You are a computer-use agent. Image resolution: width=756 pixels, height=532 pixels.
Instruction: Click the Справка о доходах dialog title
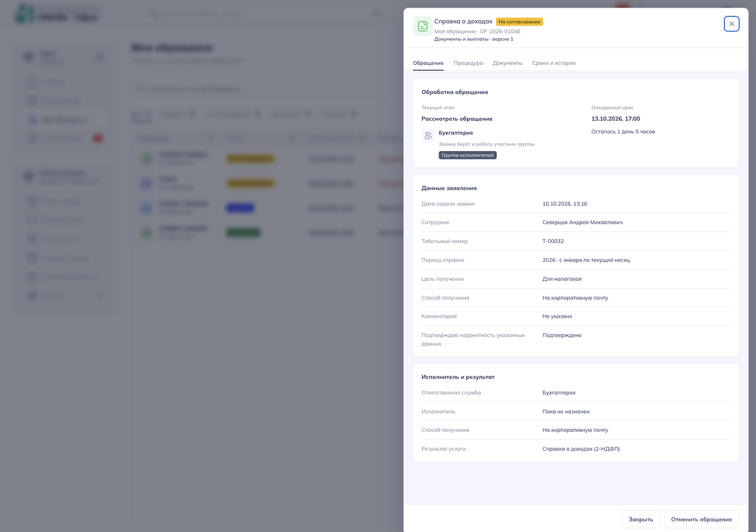tap(463, 21)
